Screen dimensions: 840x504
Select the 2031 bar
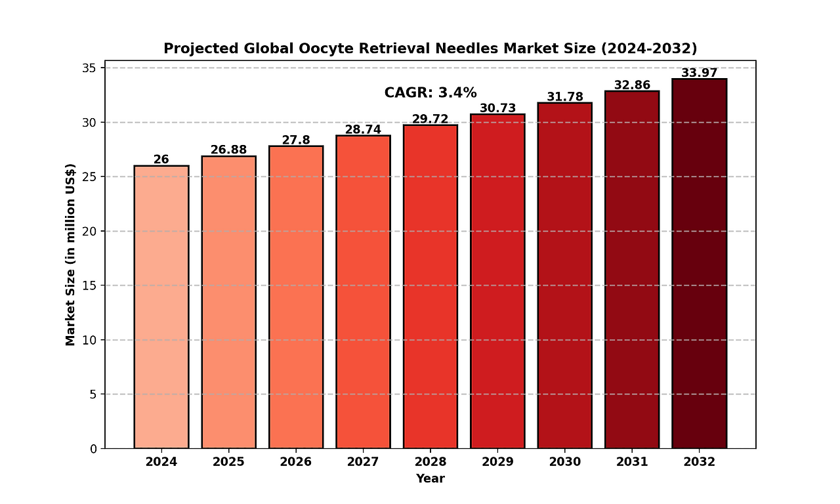click(x=632, y=270)
